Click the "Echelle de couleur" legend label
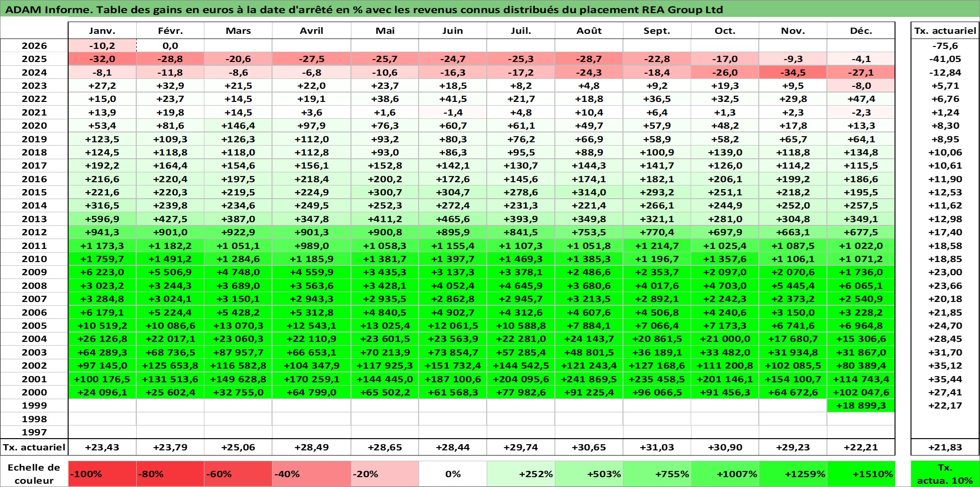Viewport: 980px width, 487px height. 34,474
